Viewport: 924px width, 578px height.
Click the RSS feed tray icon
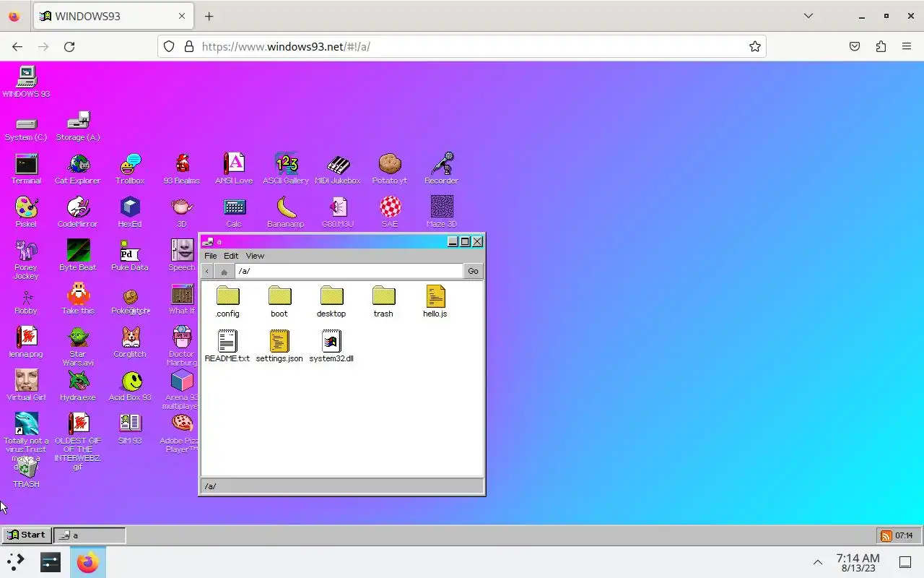coord(886,535)
